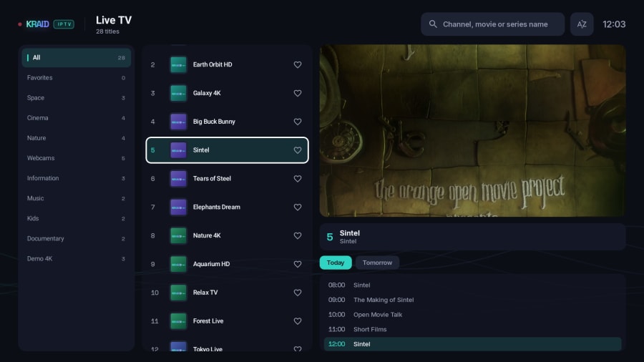Open the Kids category
Screen dimensions: 644x362
tap(77, 218)
